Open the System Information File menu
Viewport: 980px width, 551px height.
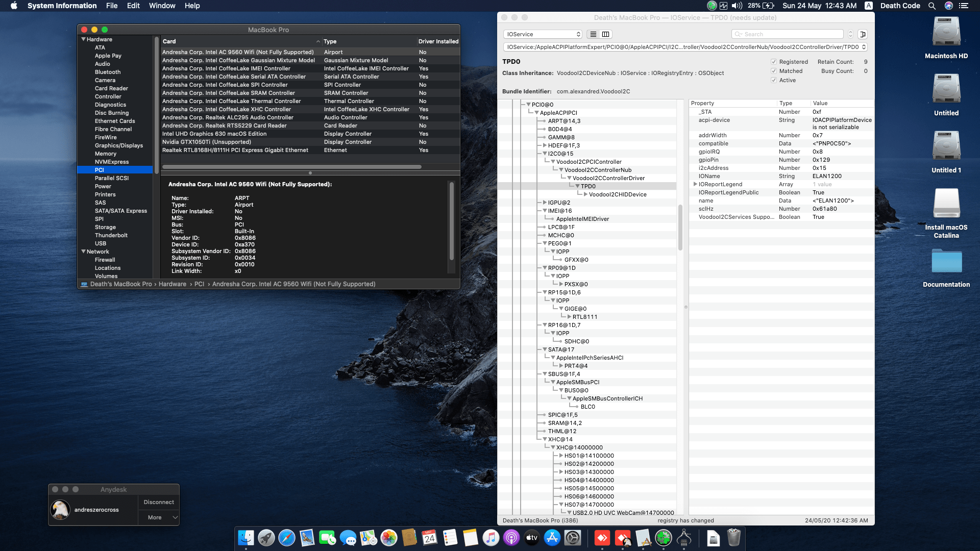click(112, 6)
